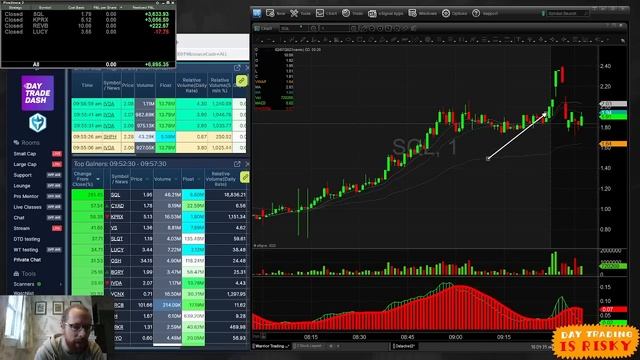The image size is (640, 360).
Task: Open the WT testing room
Action: pos(26,249)
